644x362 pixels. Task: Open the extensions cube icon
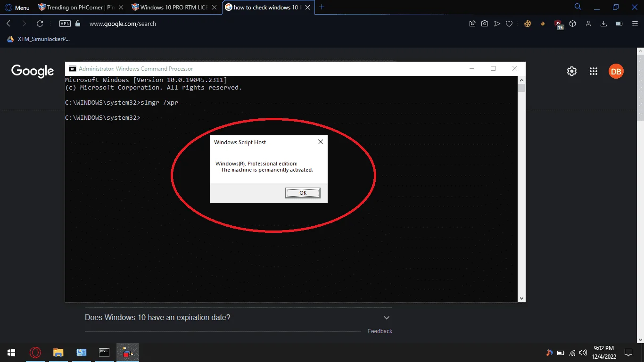(x=573, y=24)
